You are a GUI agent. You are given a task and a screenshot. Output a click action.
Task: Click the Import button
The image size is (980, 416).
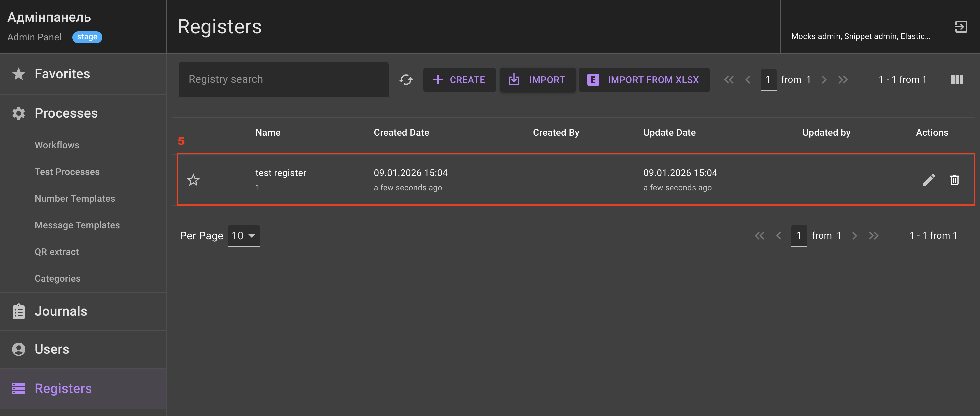point(537,80)
